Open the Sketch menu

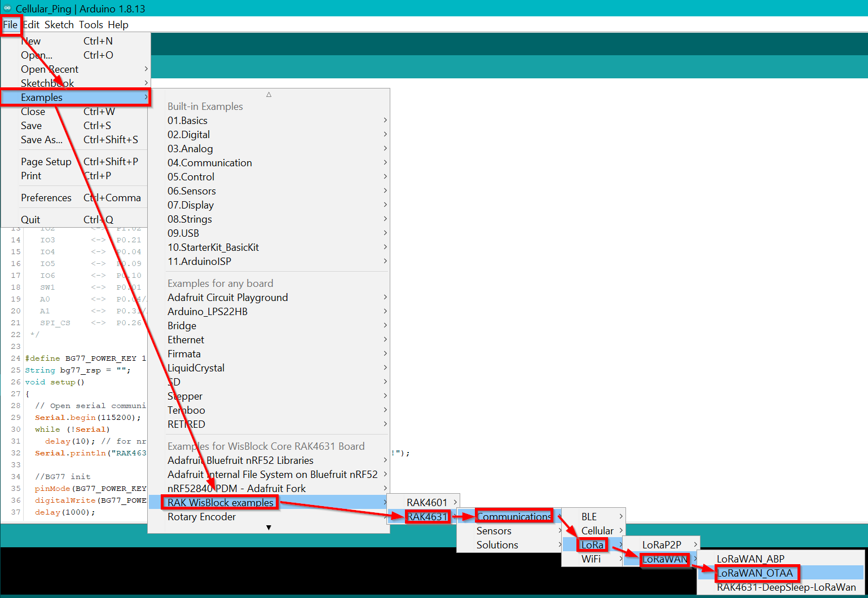pos(59,25)
